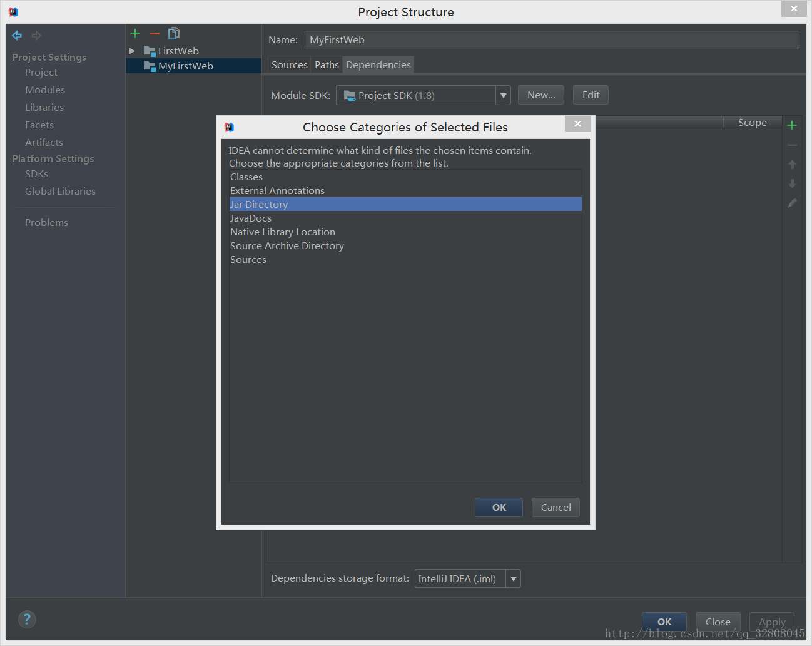Expand the FirstWeb module tree node
The image size is (812, 646).
(132, 51)
